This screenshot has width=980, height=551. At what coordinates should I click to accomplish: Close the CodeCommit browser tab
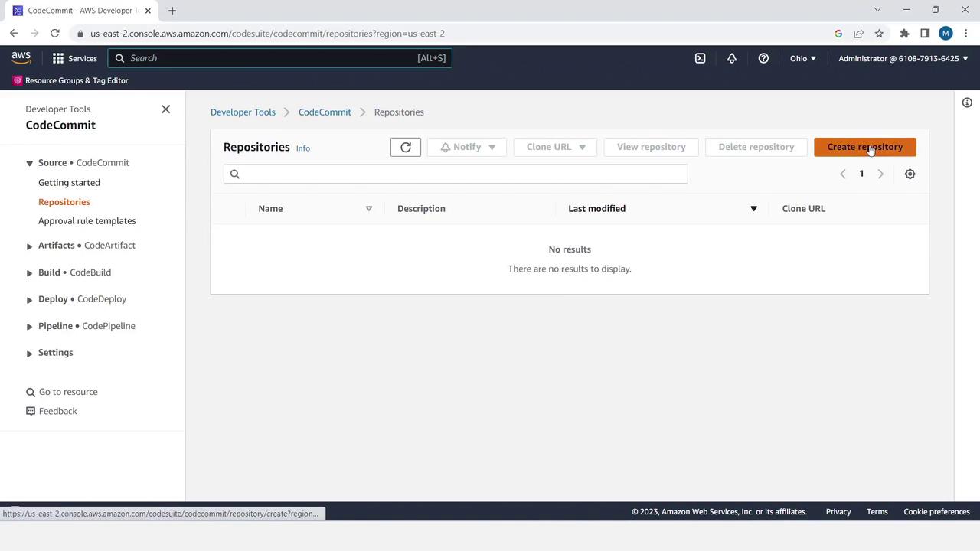coord(148,11)
